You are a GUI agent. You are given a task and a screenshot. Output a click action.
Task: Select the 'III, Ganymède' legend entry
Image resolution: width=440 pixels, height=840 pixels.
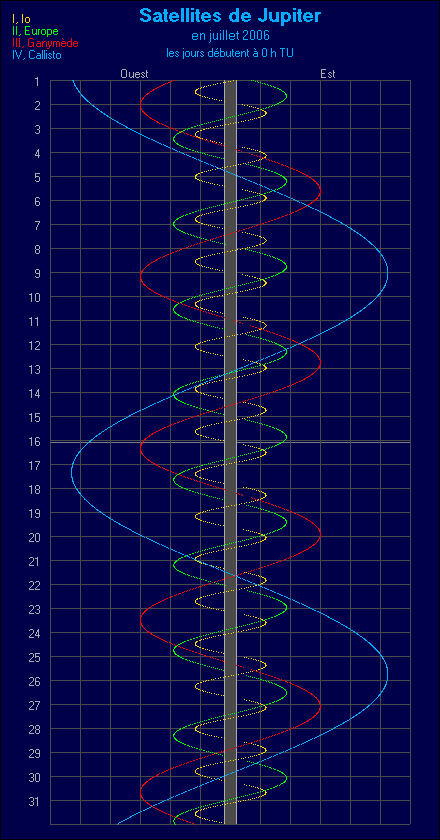pyautogui.click(x=45, y=43)
